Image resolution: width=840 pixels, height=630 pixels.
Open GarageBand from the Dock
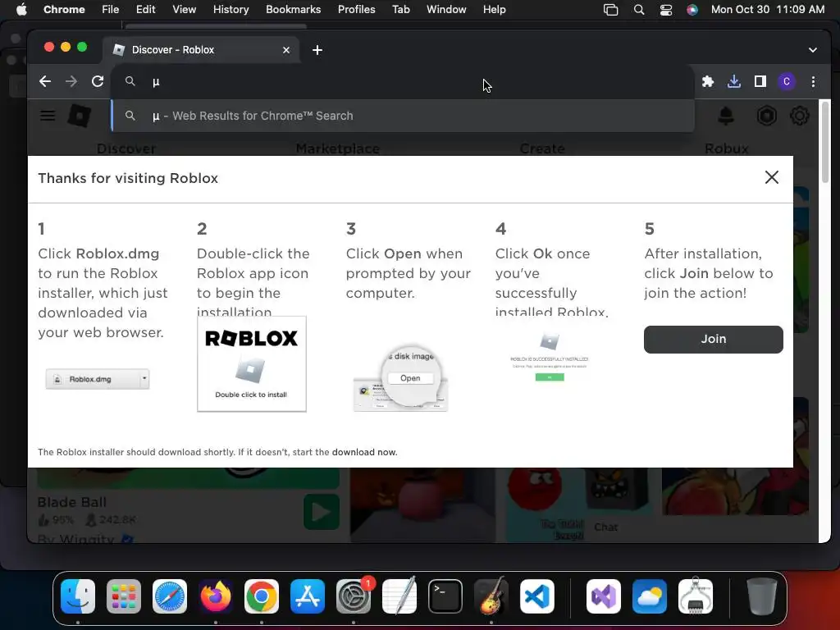click(x=491, y=596)
